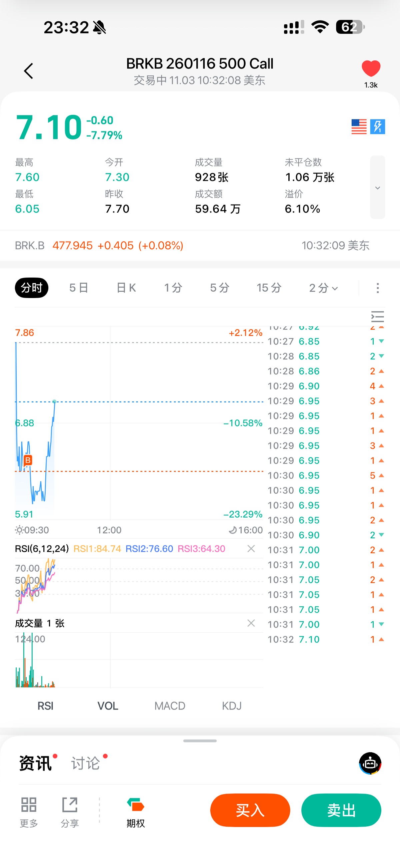
Task: Tap the tick list layout icon
Action: coord(377,317)
